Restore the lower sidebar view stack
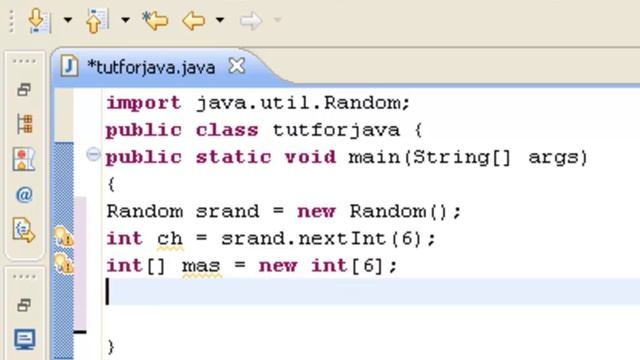 coord(24,305)
